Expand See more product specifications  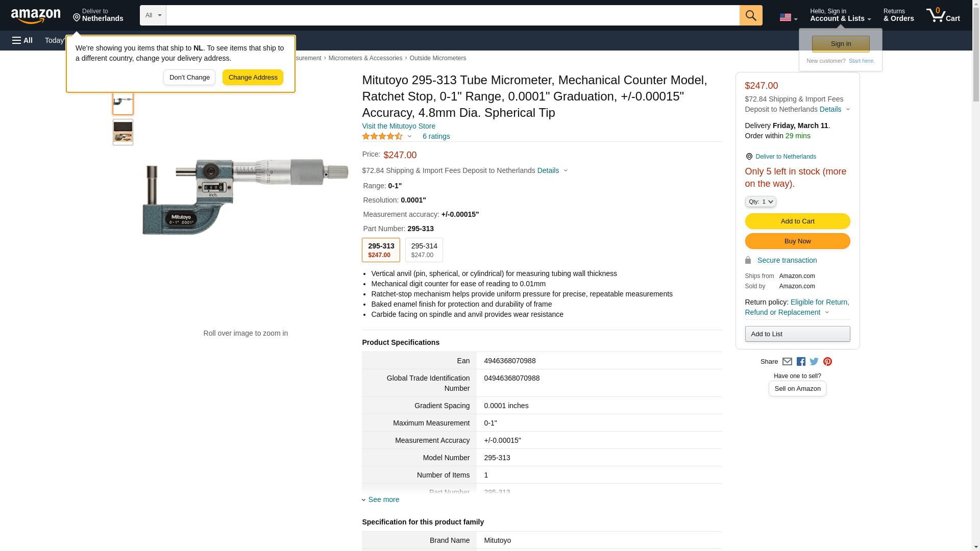coord(383,499)
